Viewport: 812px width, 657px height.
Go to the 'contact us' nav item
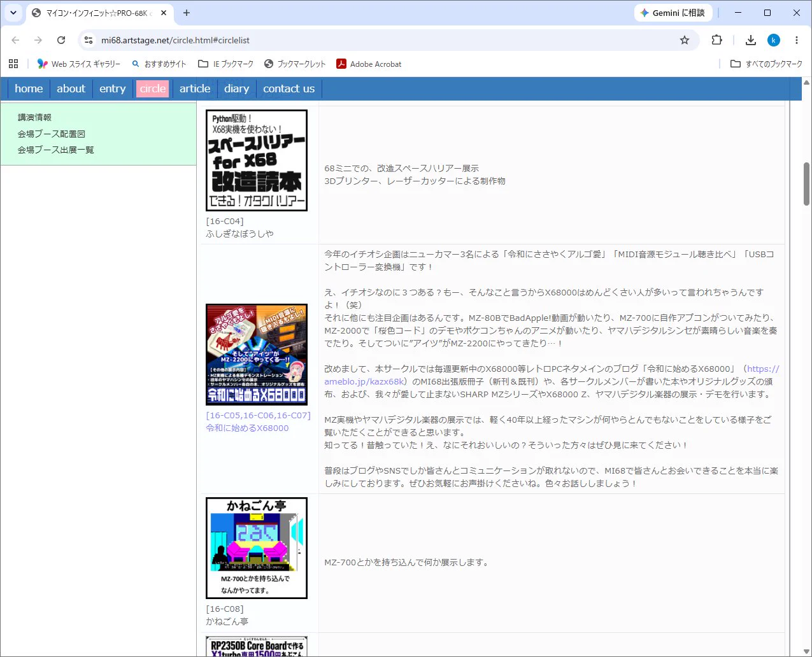pos(289,88)
